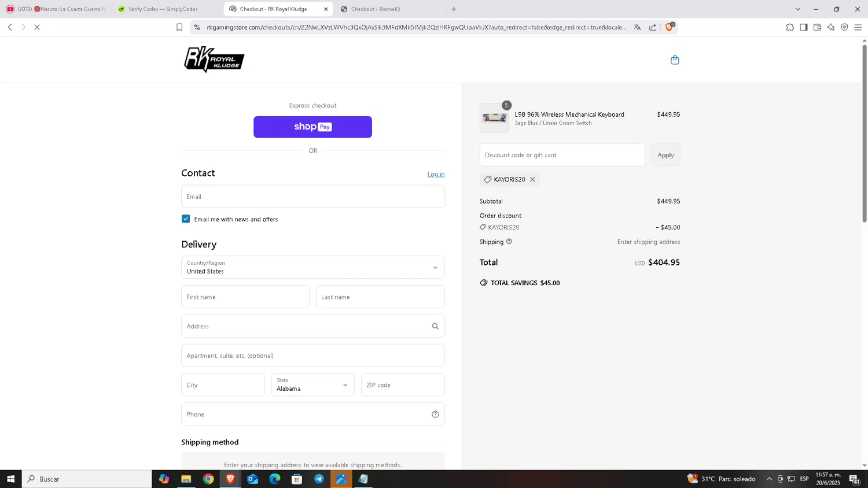
Task: Focus the First name field
Action: [x=245, y=297]
